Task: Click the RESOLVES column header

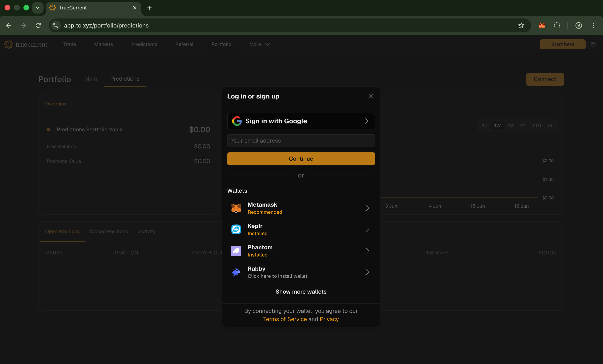Action: coord(436,253)
